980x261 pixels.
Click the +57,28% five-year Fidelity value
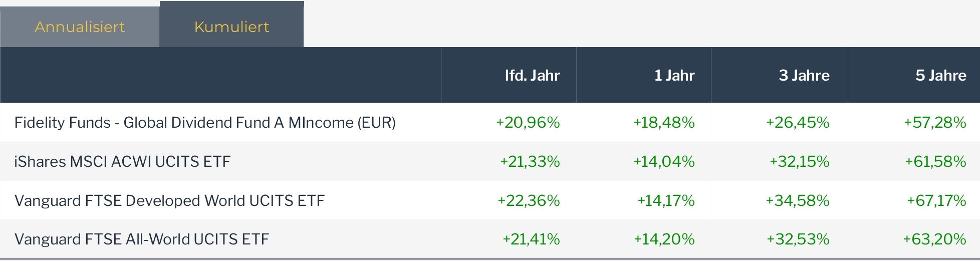tap(934, 122)
